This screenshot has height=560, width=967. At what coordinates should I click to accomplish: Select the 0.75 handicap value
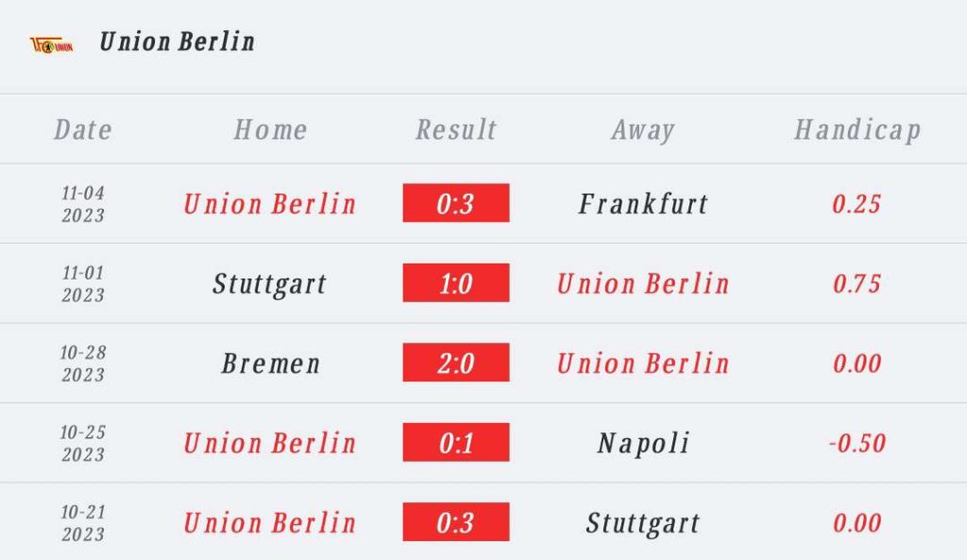(x=857, y=283)
